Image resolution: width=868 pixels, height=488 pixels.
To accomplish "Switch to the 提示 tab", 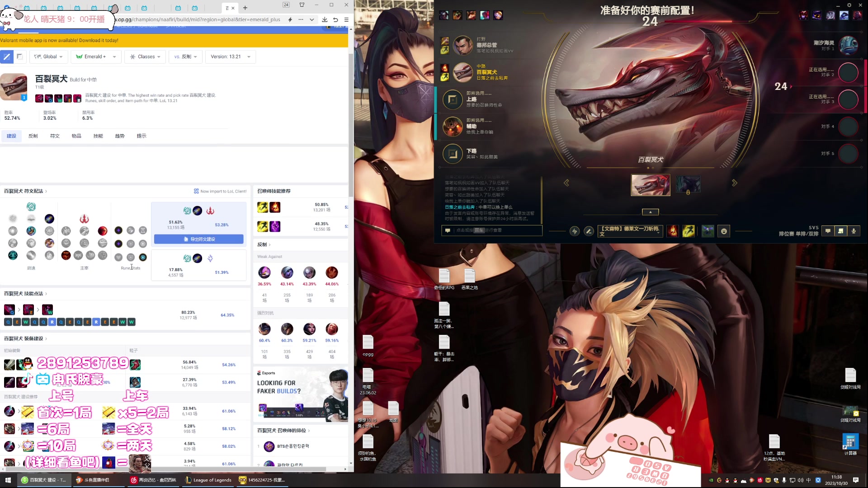I will (x=142, y=136).
